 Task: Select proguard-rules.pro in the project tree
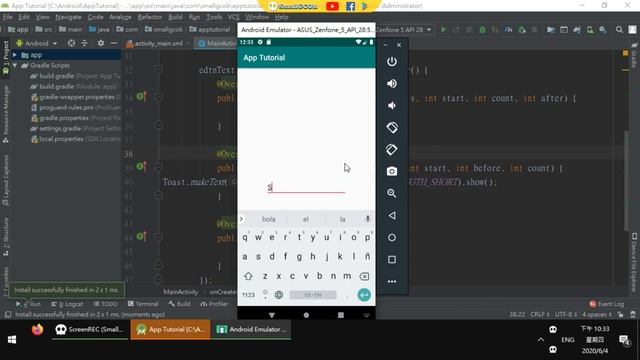click(x=66, y=107)
